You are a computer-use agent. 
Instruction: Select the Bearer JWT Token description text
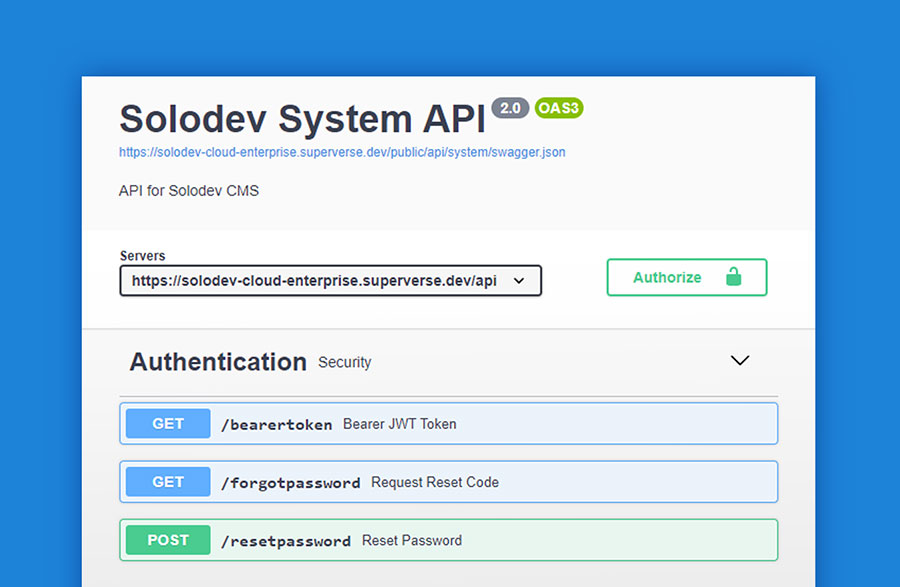point(400,424)
